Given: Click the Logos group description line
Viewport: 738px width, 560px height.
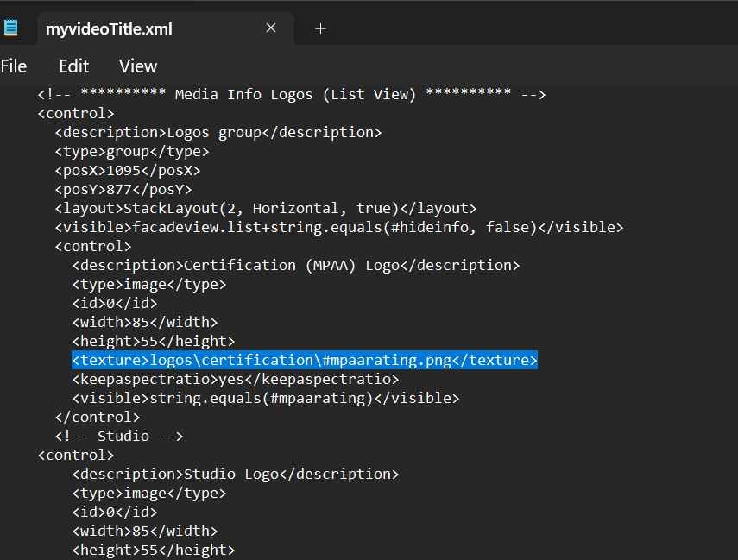Looking at the screenshot, I should pos(218,132).
